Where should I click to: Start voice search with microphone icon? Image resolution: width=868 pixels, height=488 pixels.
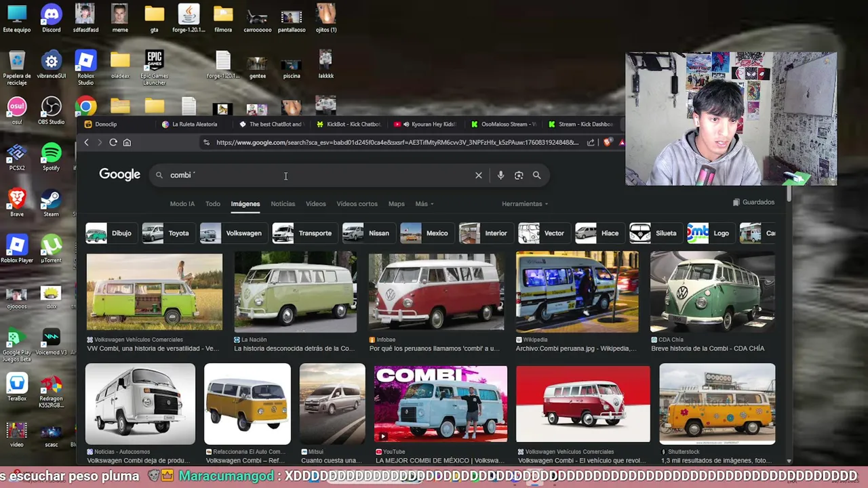point(500,175)
